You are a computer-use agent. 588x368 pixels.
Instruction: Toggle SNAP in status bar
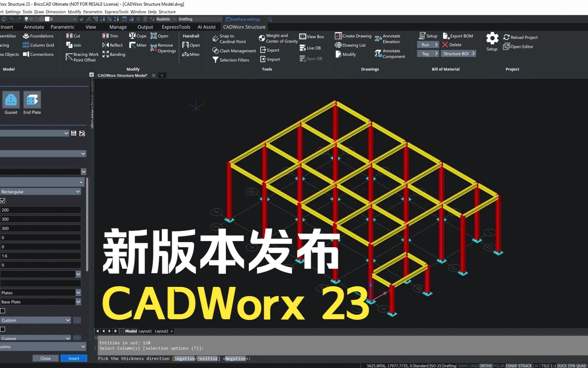coord(463,366)
